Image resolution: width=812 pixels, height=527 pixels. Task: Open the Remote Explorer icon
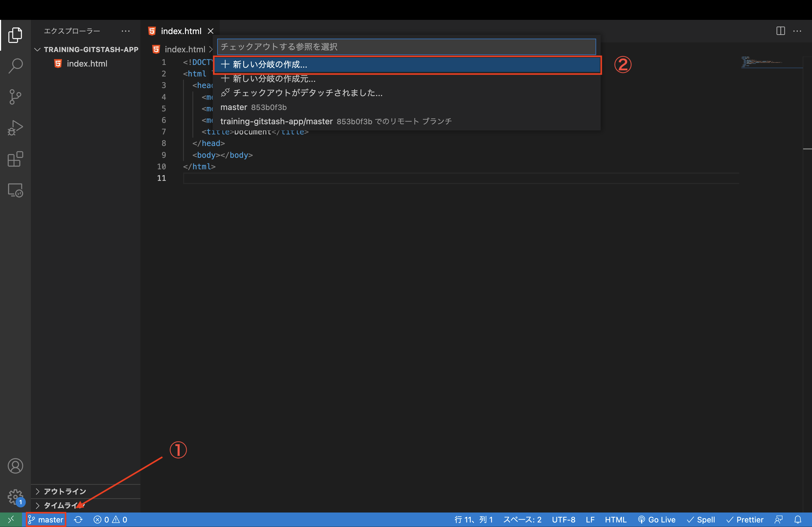(x=15, y=190)
